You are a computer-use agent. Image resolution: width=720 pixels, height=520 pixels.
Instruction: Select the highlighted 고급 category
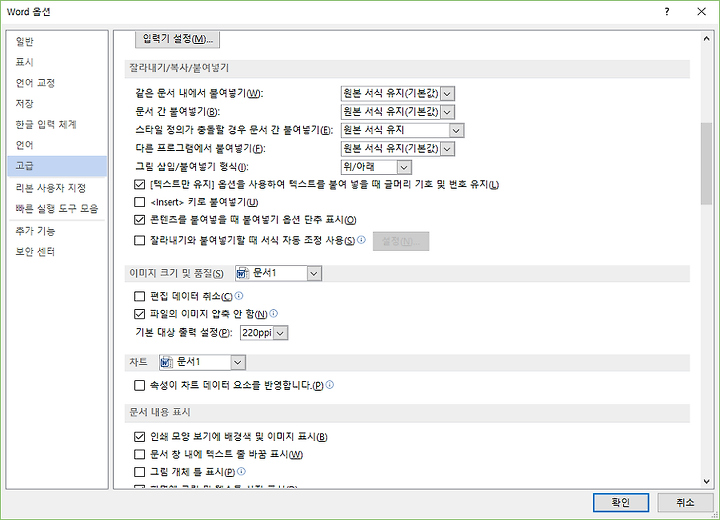pos(57,166)
